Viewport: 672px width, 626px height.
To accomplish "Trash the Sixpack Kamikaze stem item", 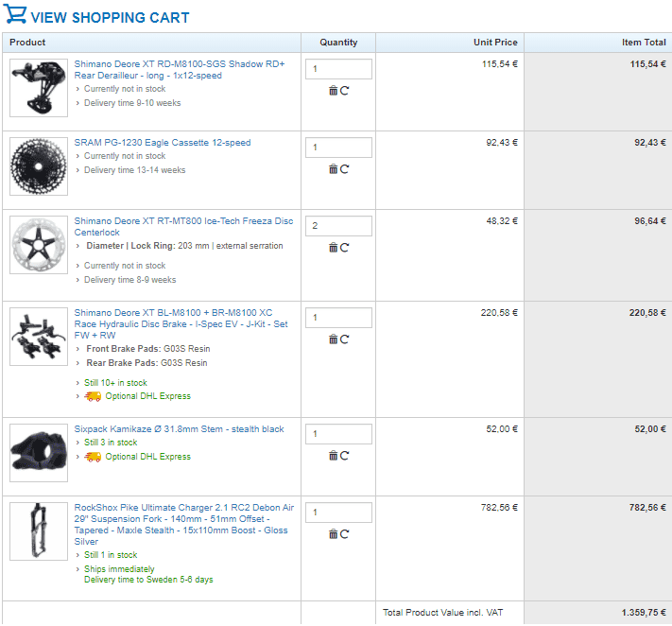I will (x=333, y=456).
